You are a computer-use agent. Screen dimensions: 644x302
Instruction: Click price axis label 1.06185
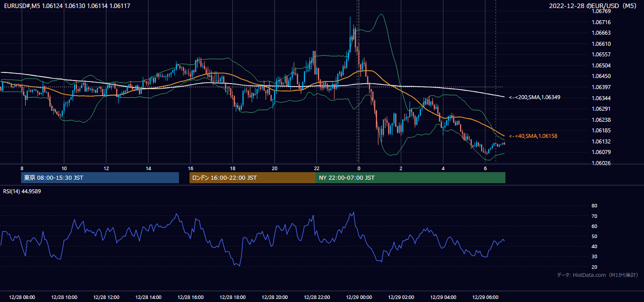(x=602, y=130)
